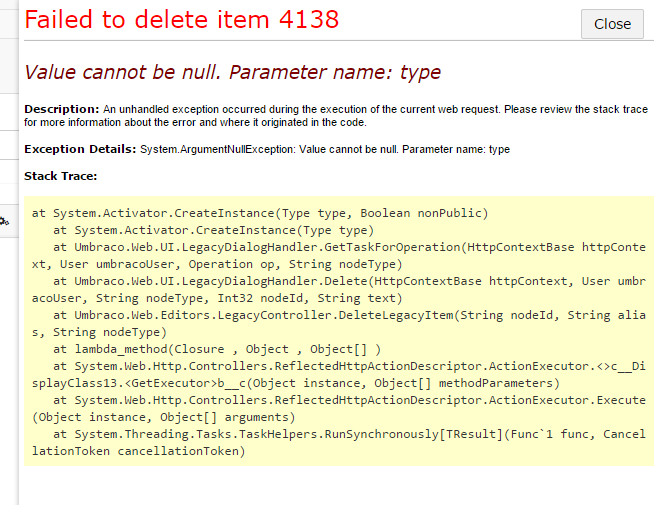Click the Close button
The width and height of the screenshot is (658, 505).
[x=612, y=24]
